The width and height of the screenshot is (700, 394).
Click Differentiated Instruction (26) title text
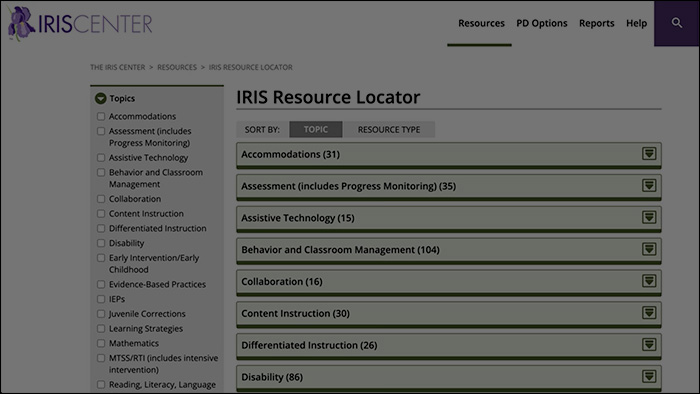(x=309, y=345)
